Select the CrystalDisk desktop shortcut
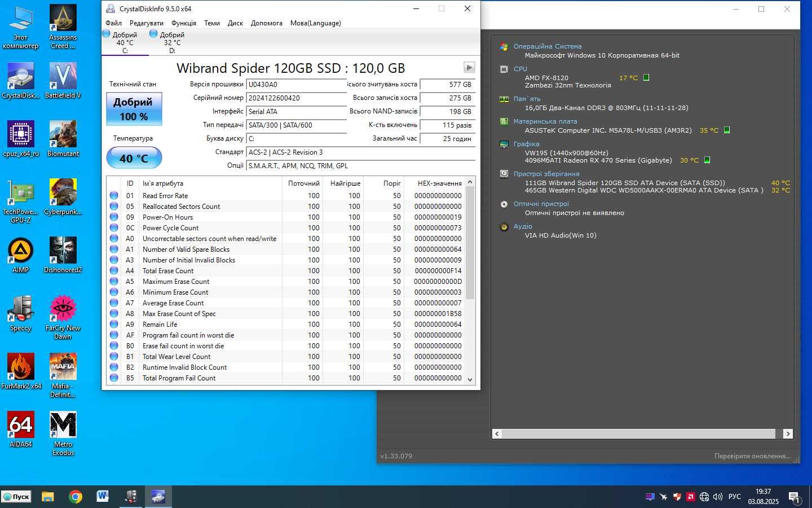The height and width of the screenshot is (508, 812). [21, 80]
